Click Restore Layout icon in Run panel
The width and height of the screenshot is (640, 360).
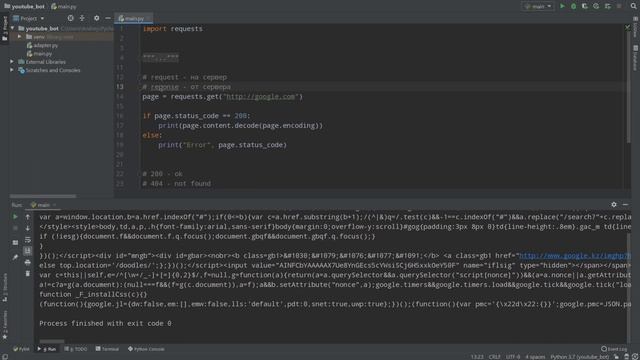coord(15,242)
